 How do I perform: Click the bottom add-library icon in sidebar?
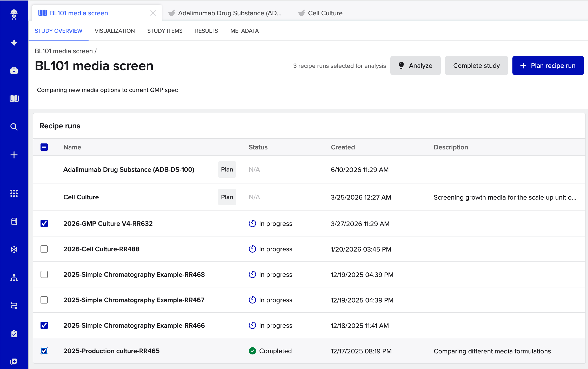click(x=14, y=362)
